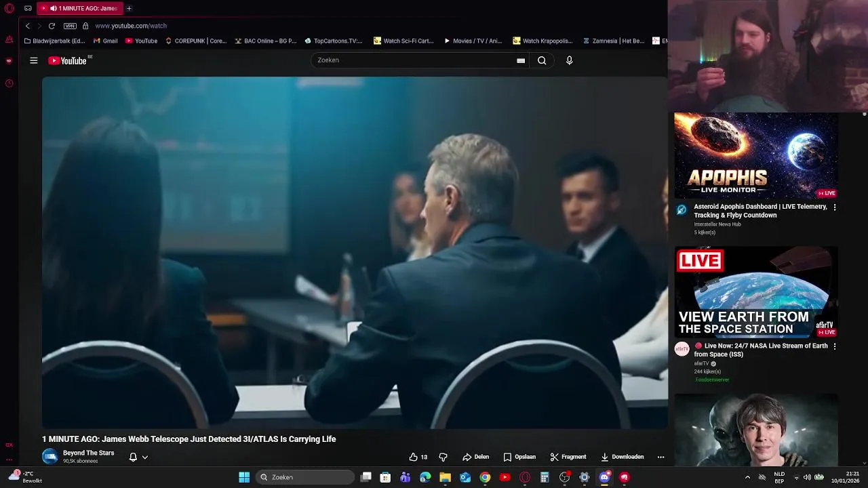868x488 pixels.
Task: Open the BAC Online bookmark
Action: tap(266, 41)
